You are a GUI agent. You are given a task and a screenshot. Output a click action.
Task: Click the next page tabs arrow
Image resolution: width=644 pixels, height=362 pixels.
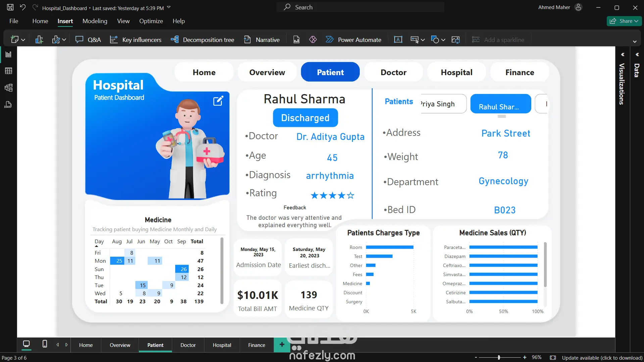pos(66,345)
